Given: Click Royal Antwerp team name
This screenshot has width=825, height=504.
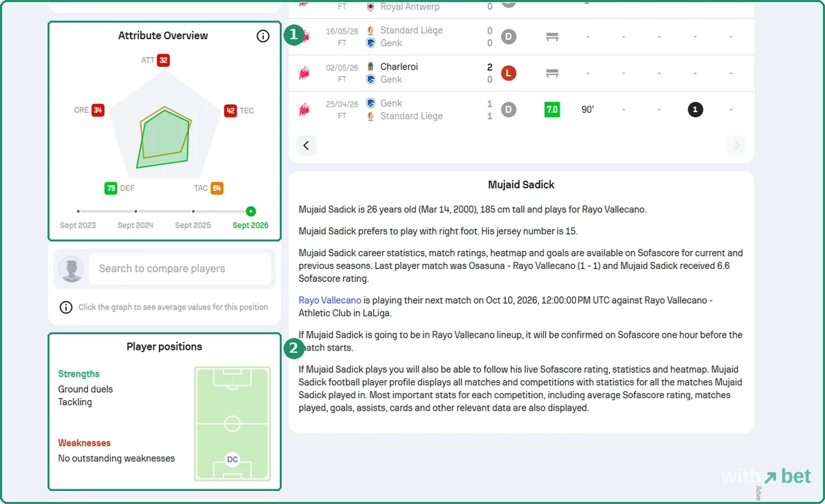Looking at the screenshot, I should pos(410,7).
